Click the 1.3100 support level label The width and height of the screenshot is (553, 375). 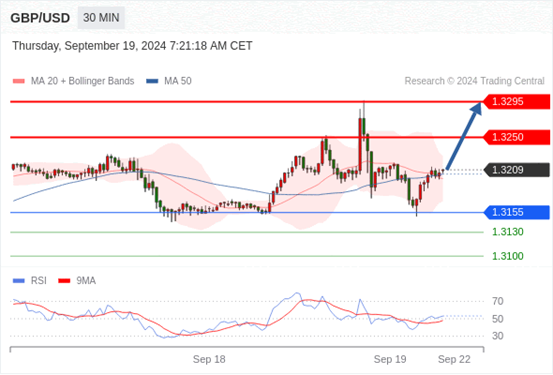(x=508, y=256)
